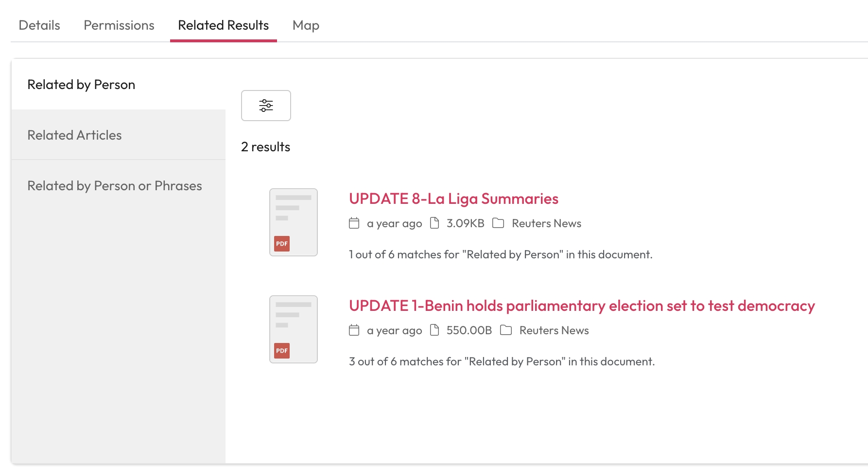
Task: Choose Related by Person or Phrases
Action: 115,186
